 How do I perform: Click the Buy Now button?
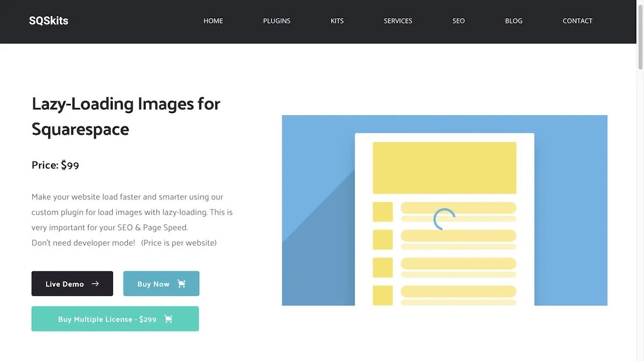[x=161, y=283]
